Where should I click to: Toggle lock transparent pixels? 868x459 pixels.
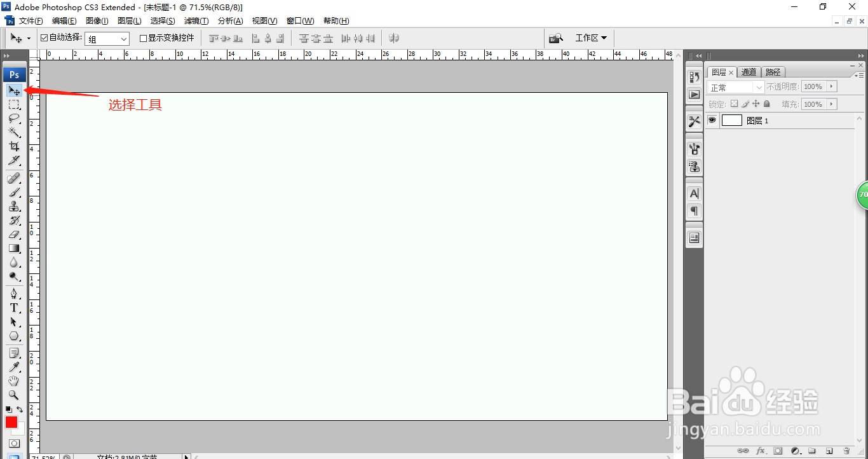(x=734, y=104)
